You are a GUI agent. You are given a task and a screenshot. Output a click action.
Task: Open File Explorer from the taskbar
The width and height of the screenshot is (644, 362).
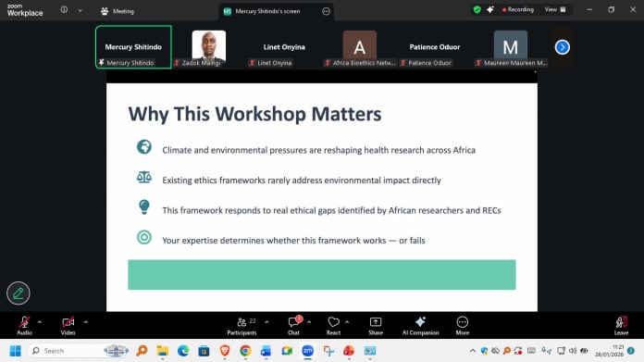(x=163, y=351)
